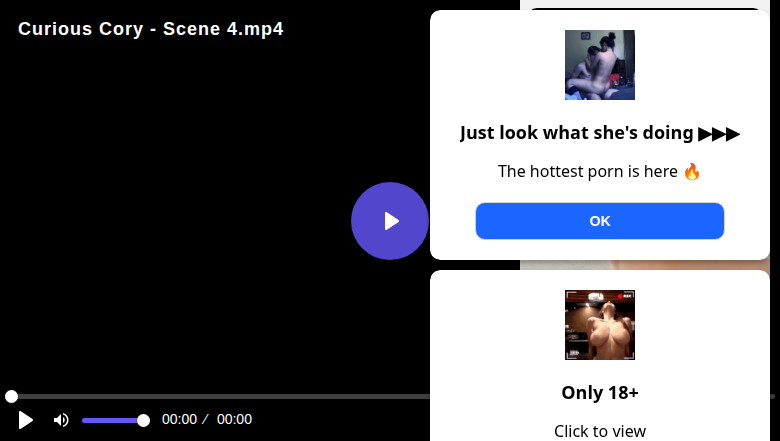
Task: Click the thumbnail in the top popup
Action: [x=600, y=65]
